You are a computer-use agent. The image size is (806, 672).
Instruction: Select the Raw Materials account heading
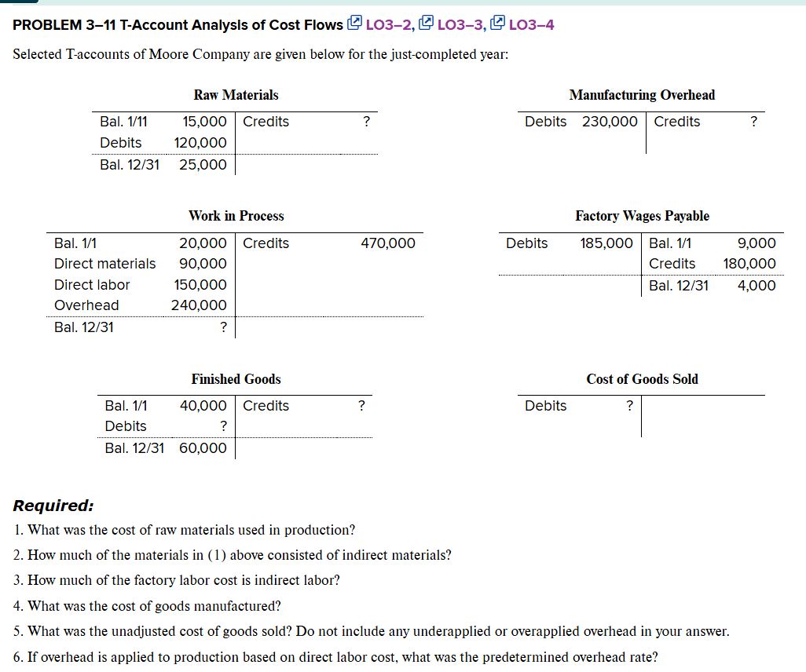[236, 95]
